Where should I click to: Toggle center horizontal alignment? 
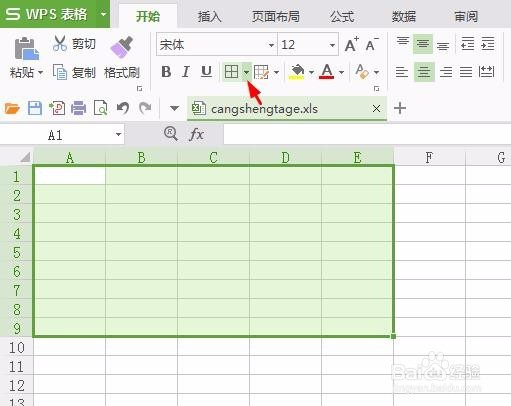[x=424, y=72]
